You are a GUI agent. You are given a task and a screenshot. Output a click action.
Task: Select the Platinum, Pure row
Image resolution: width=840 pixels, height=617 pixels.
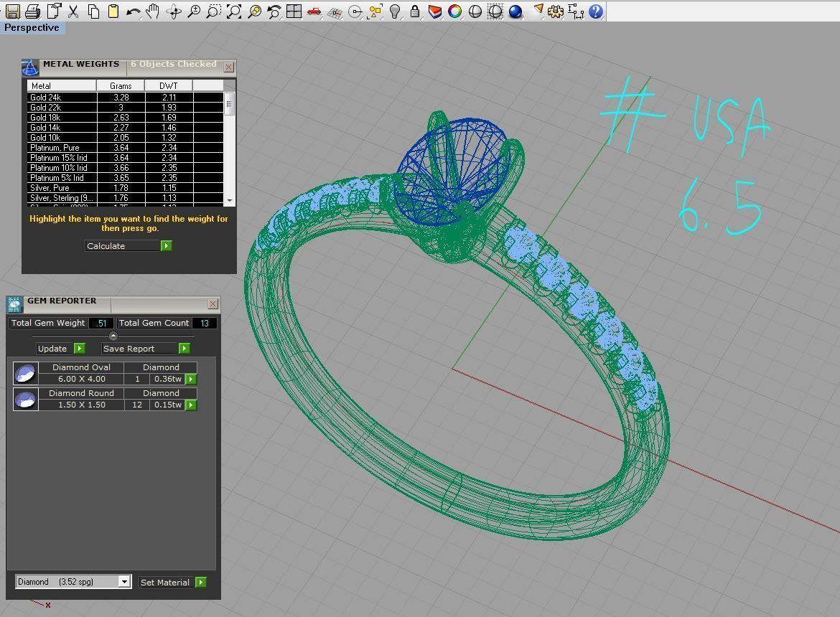125,148
